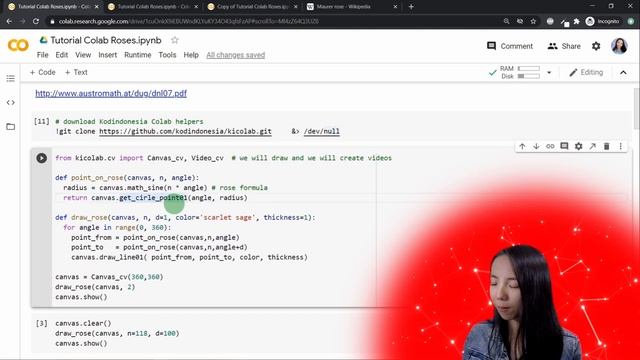Delete the selected cell
The height and width of the screenshot is (360, 640).
(x=607, y=146)
